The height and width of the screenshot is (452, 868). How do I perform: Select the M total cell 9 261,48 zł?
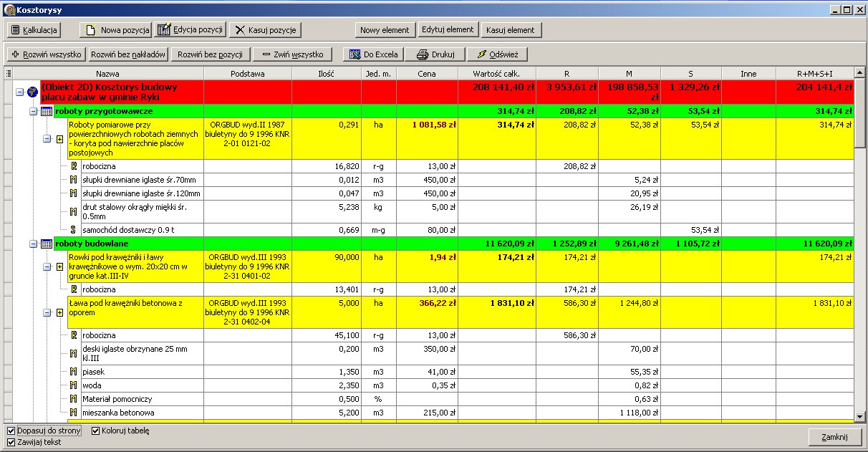630,244
